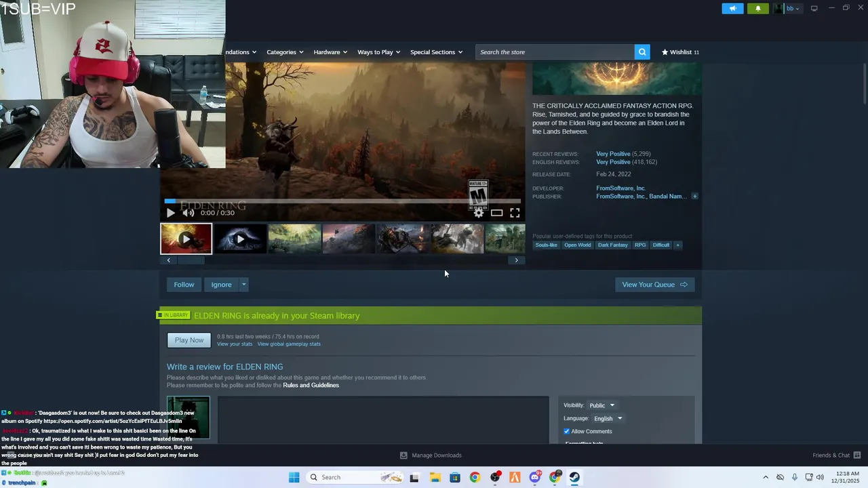This screenshot has width=868, height=488.
Task: Open trailer video settings gear
Action: coord(479,213)
